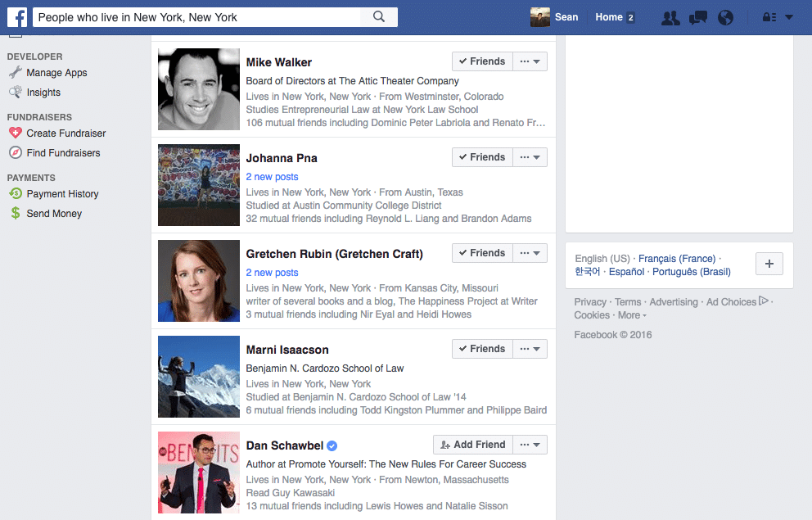812x520 pixels.
Task: Toggle Friends button for Gretchen Rubin
Action: click(482, 253)
